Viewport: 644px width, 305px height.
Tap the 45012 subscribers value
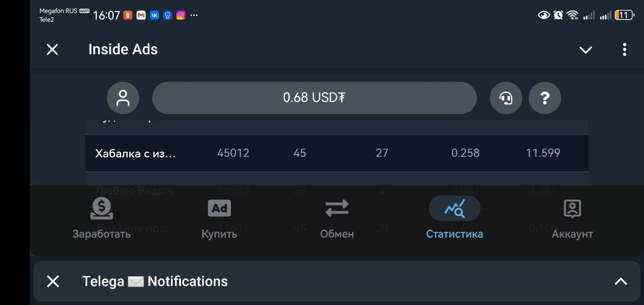point(233,153)
